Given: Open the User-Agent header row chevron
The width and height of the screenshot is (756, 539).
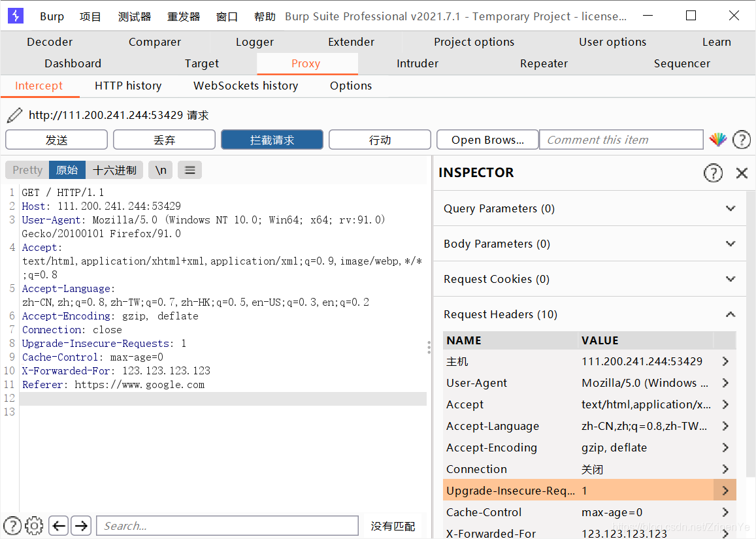Looking at the screenshot, I should (x=725, y=383).
